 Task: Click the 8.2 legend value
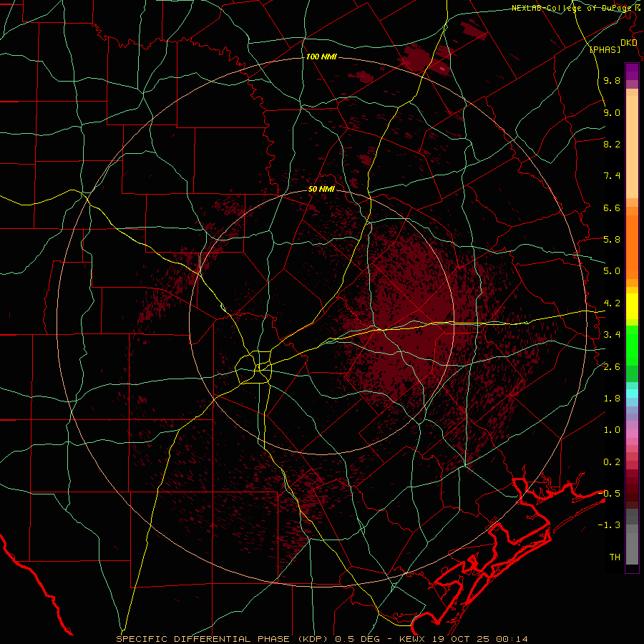click(x=612, y=144)
